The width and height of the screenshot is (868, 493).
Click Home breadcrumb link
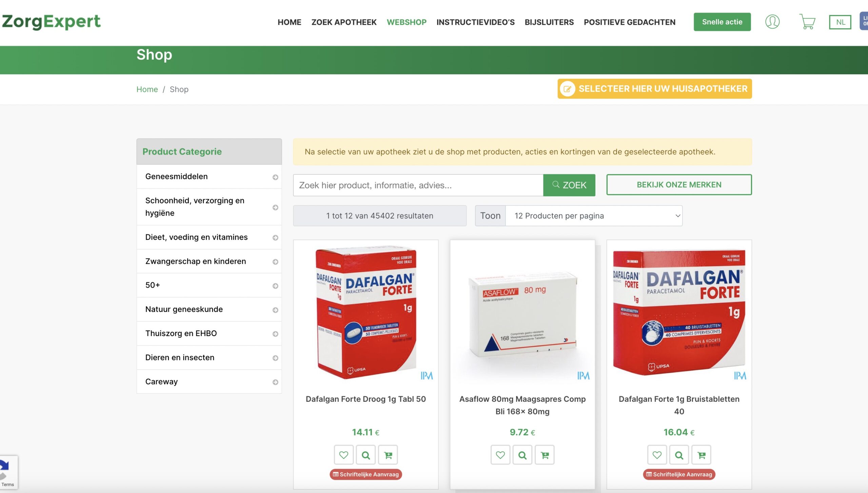[147, 89]
